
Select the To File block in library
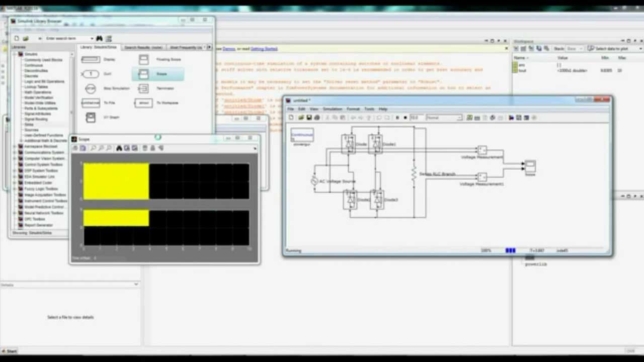click(91, 103)
